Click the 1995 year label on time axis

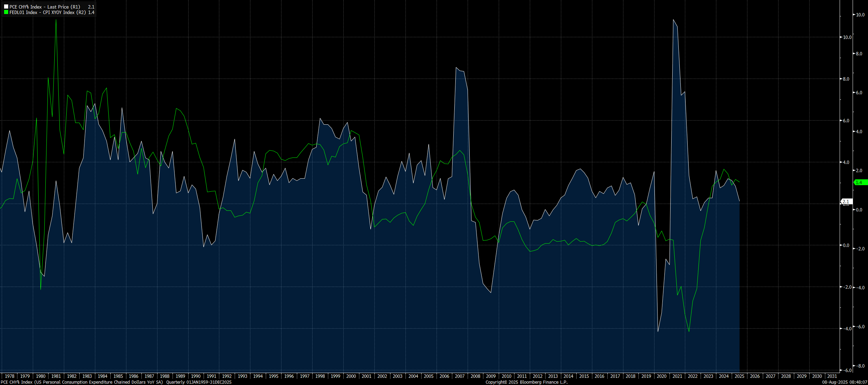(x=273, y=376)
